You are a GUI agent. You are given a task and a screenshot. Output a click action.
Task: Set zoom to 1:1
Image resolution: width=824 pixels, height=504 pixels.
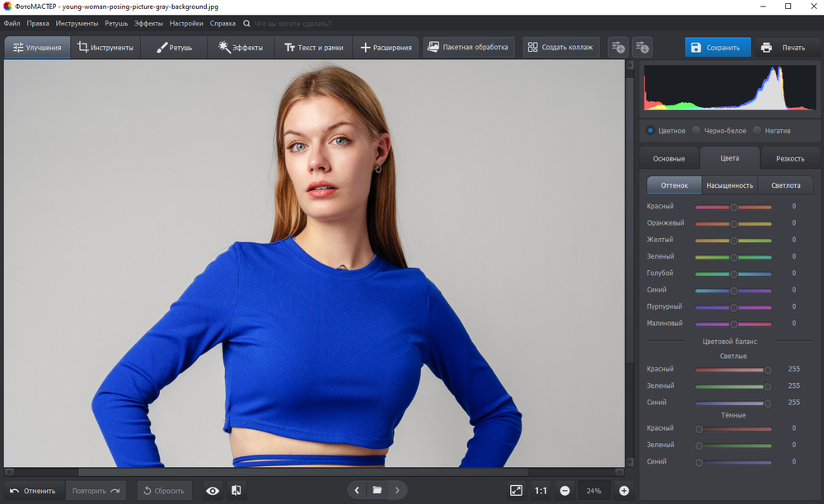(x=541, y=491)
